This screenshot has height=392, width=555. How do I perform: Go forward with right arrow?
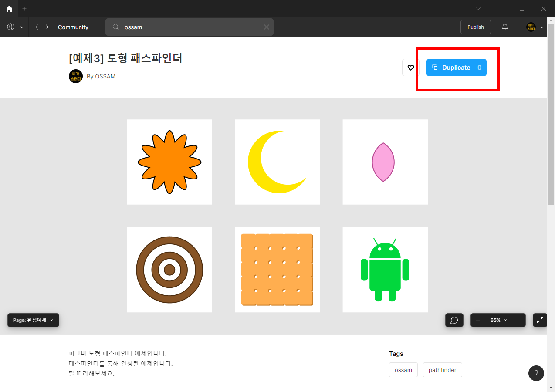[x=47, y=27]
